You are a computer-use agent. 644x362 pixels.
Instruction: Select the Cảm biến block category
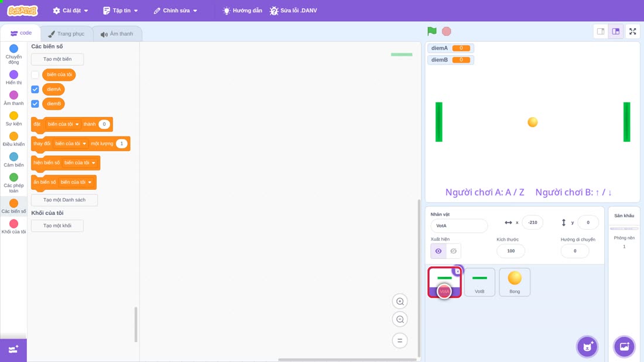[13, 160]
